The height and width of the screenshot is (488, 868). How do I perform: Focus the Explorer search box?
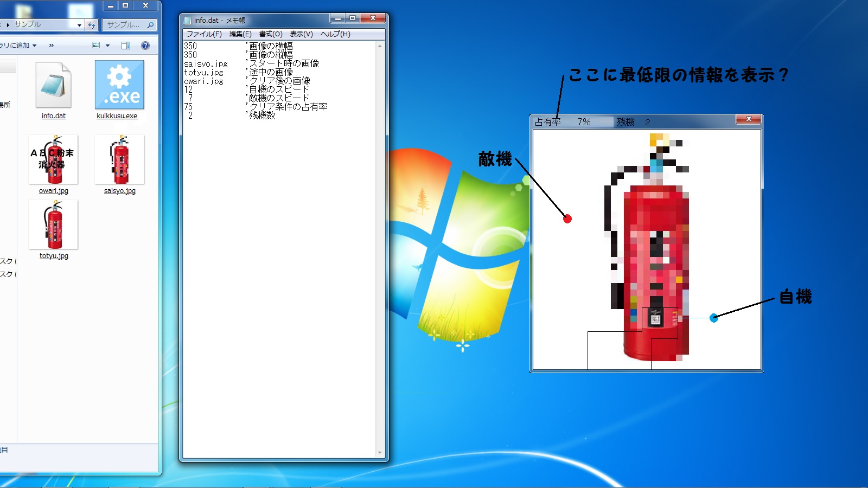[x=129, y=25]
